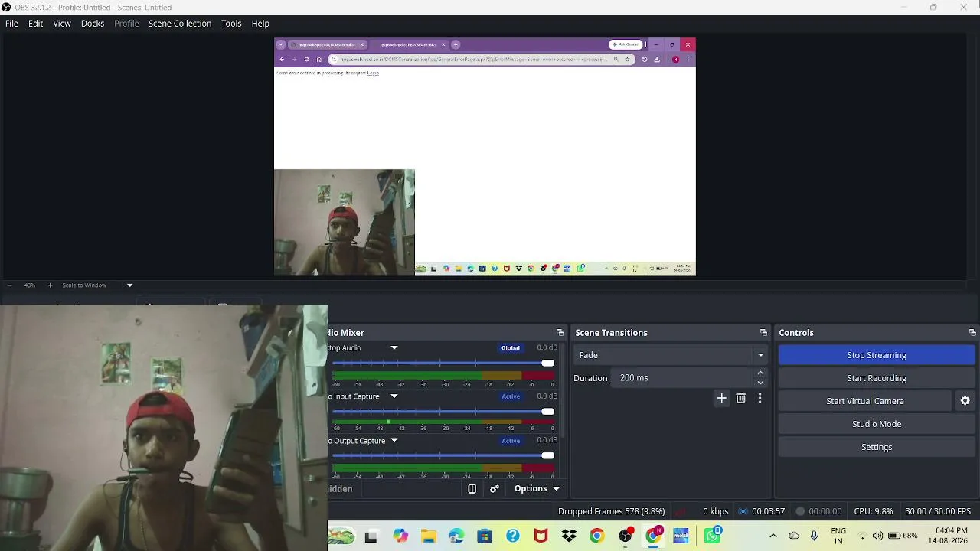Open the Help menu
This screenshot has height=551, width=980.
tap(260, 24)
